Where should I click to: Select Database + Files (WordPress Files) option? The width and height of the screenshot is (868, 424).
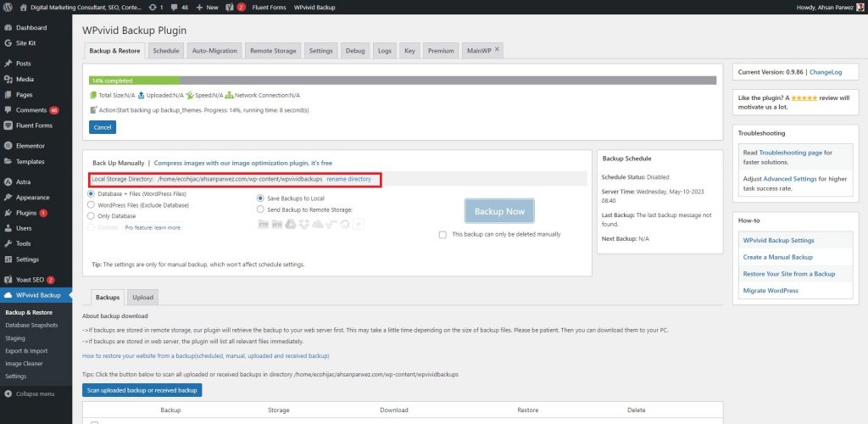point(92,194)
